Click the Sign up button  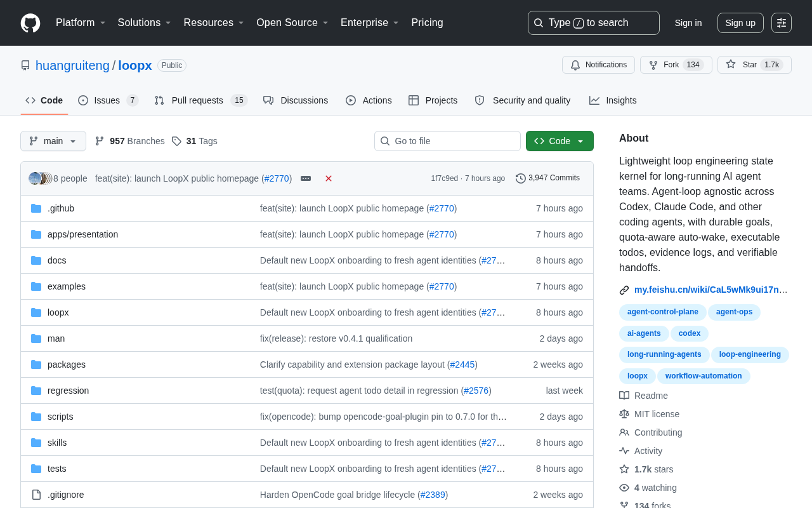(740, 23)
